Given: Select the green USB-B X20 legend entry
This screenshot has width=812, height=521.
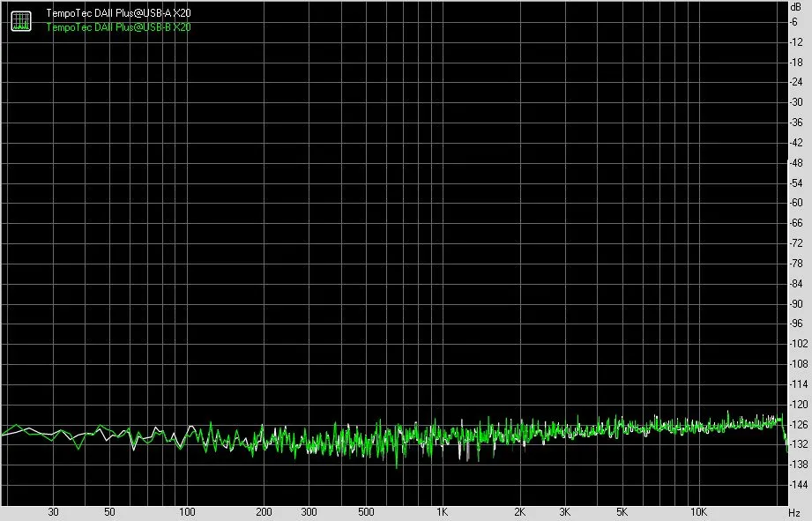Looking at the screenshot, I should click(119, 27).
